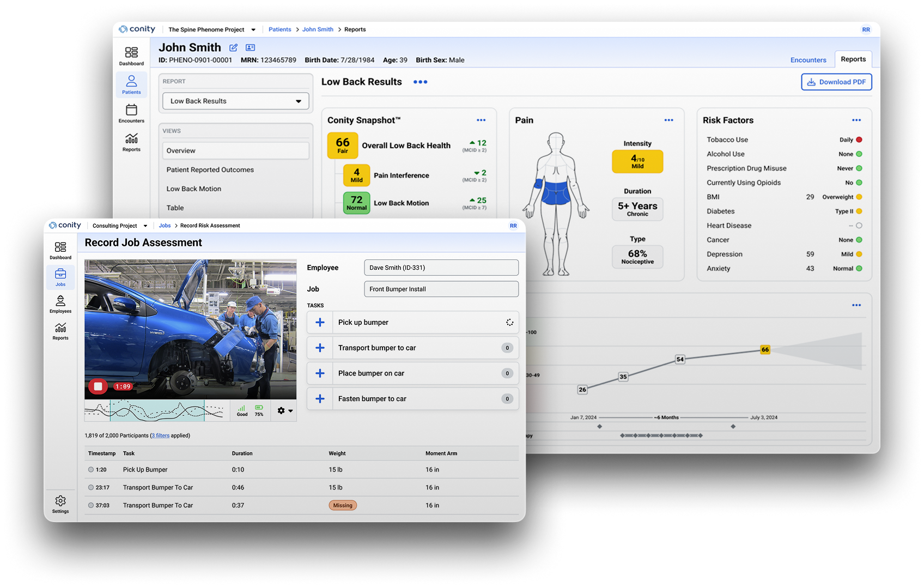Click the plus icon for Fasten bumper to car
The image size is (924, 588).
[x=320, y=399]
